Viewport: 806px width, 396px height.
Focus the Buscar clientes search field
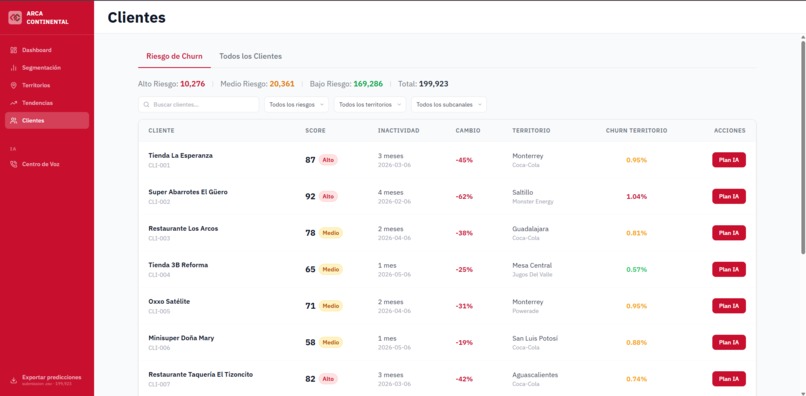tap(198, 104)
